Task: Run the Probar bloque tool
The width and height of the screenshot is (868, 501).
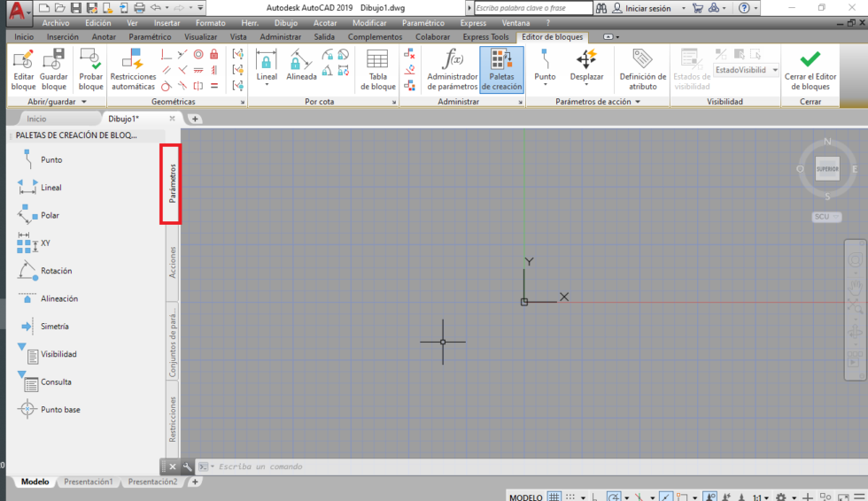Action: click(x=90, y=69)
